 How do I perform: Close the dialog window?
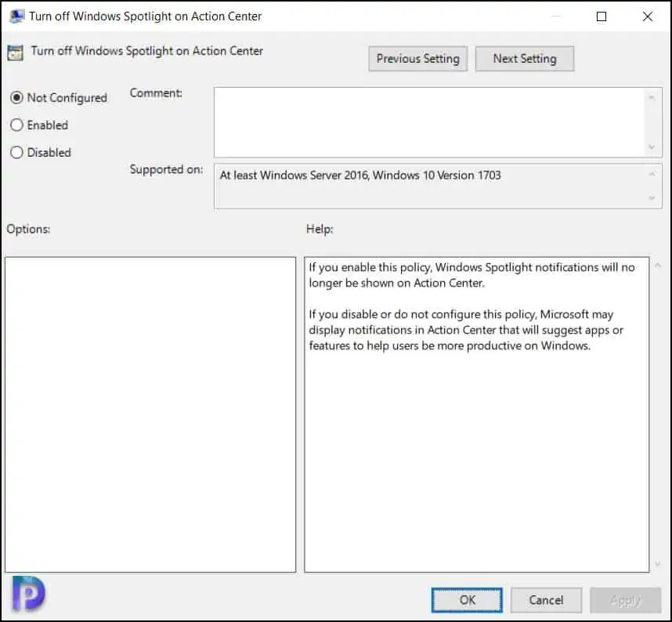pos(648,16)
